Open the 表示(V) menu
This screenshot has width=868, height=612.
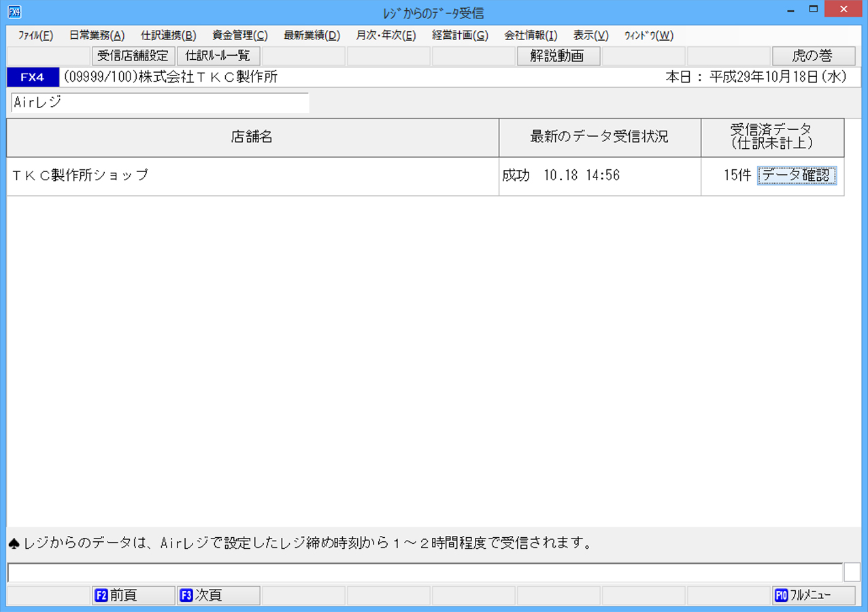tap(590, 36)
